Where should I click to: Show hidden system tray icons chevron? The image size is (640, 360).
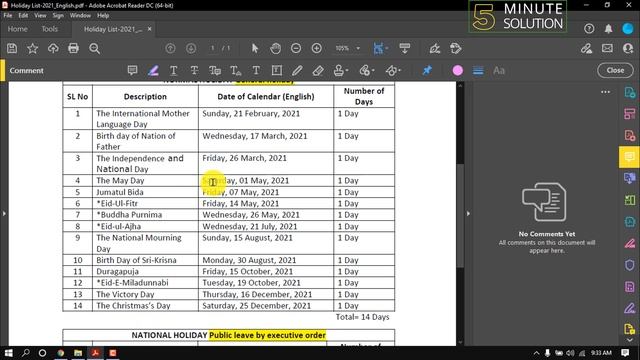(x=536, y=353)
